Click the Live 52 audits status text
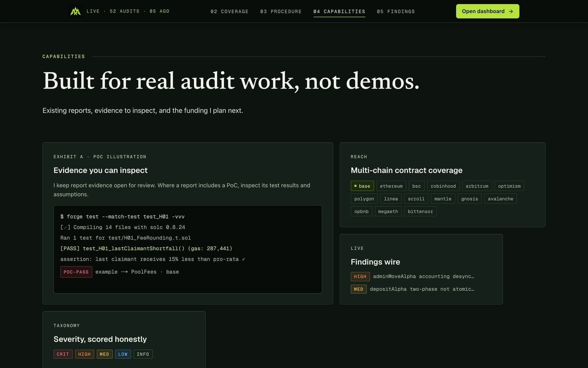This screenshot has height=368, width=588. [x=128, y=11]
